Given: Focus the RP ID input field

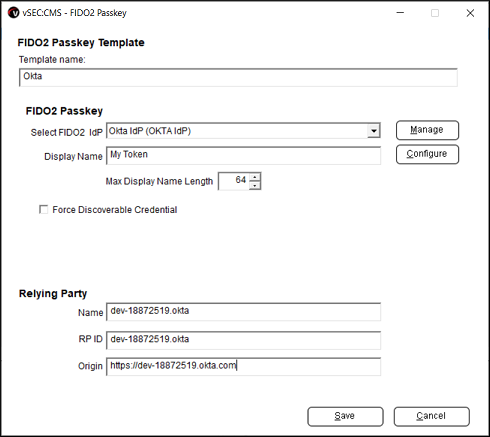Looking at the screenshot, I should [243, 340].
